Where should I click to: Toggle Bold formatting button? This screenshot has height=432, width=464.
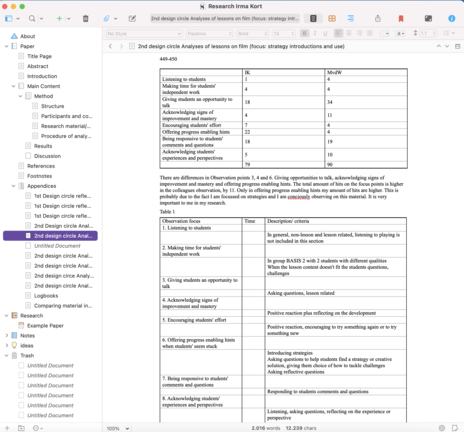point(304,33)
